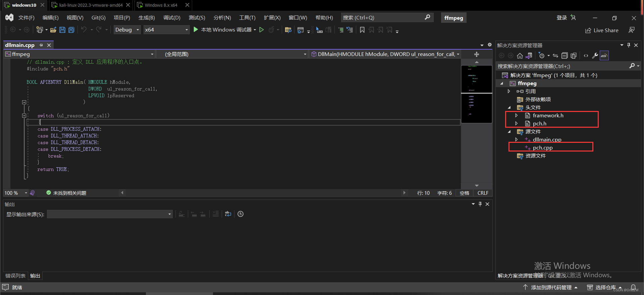
Task: Toggle auto-hide pin on Output panel
Action: 480,204
